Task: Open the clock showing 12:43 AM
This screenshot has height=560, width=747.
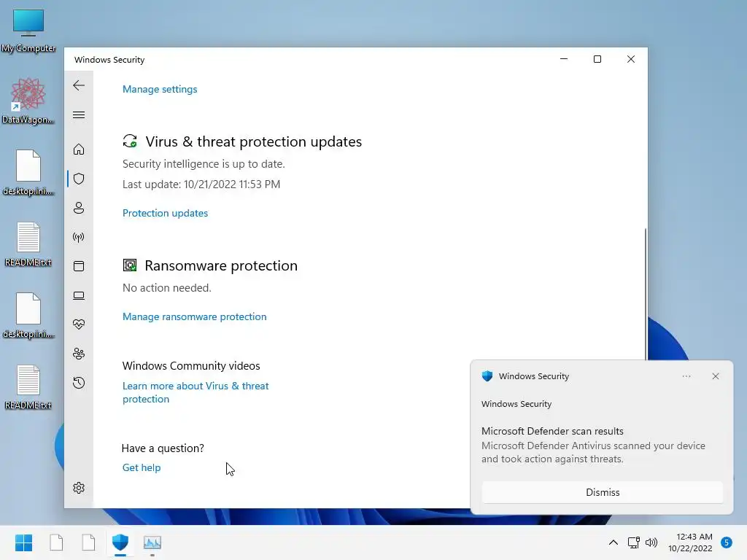Action: pyautogui.click(x=690, y=542)
